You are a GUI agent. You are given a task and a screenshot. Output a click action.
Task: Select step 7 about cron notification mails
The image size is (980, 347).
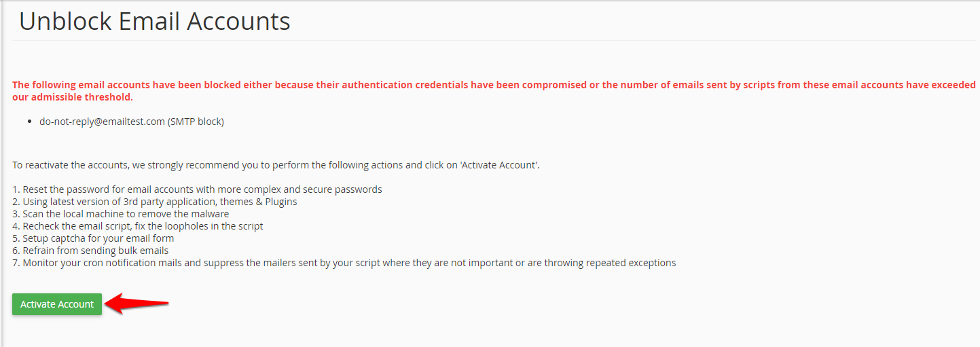click(344, 263)
